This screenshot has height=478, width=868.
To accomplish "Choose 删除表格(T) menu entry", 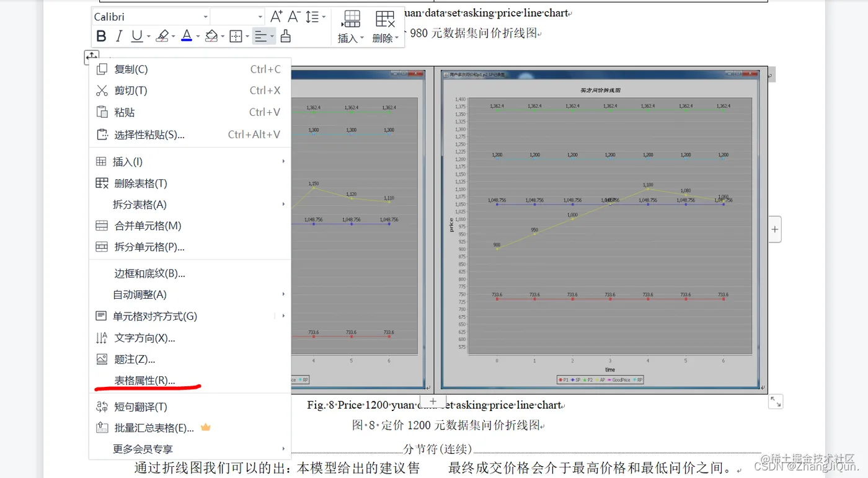I will coord(190,183).
